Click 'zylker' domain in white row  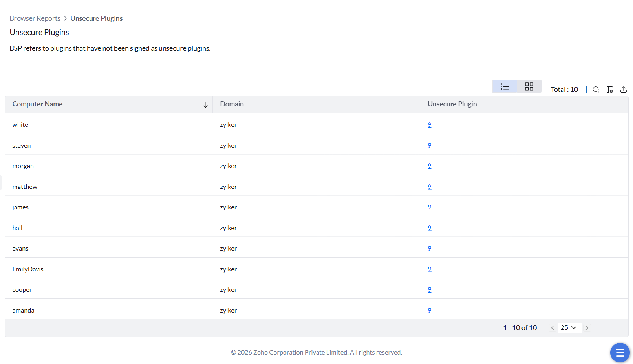228,125
